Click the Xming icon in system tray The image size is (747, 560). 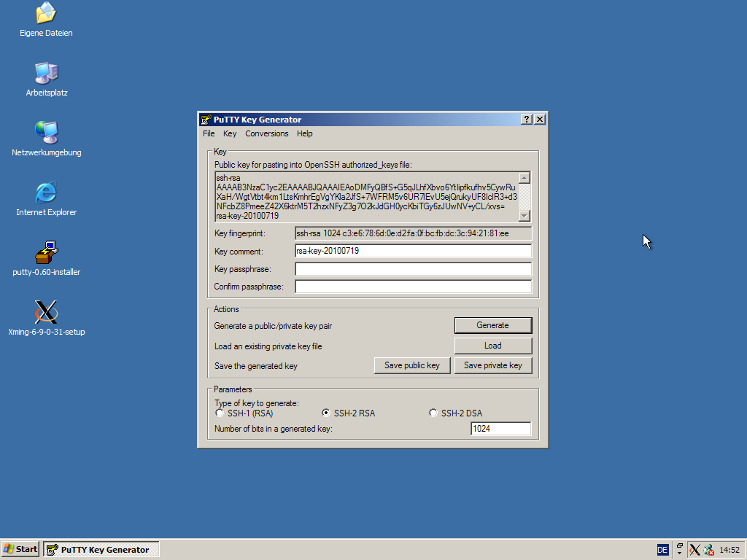click(695, 550)
